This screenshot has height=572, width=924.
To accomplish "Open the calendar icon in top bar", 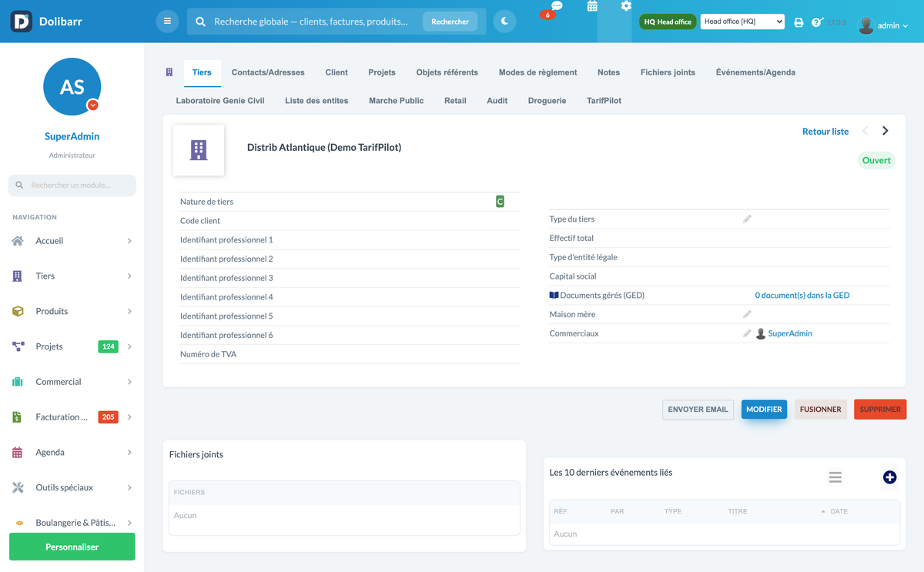I will [x=592, y=6].
